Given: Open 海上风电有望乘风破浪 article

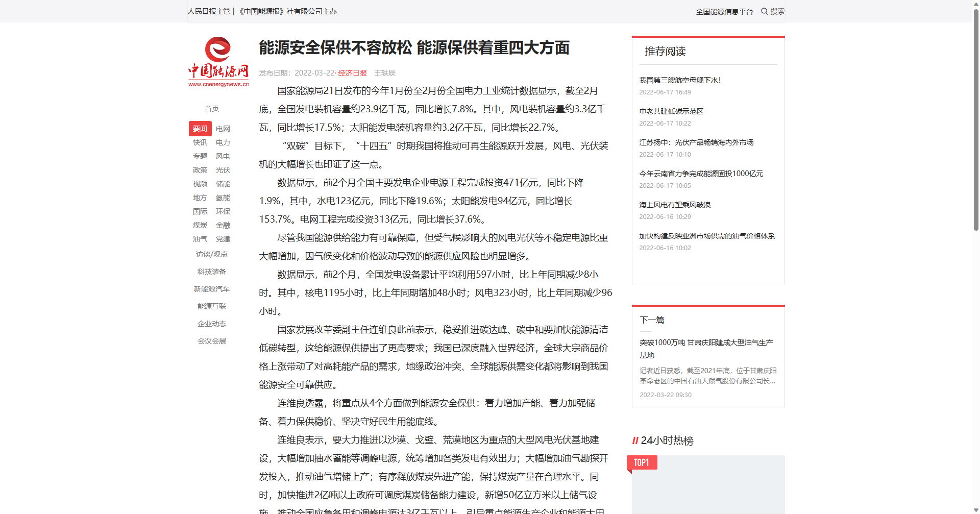Looking at the screenshot, I should [x=675, y=205].
